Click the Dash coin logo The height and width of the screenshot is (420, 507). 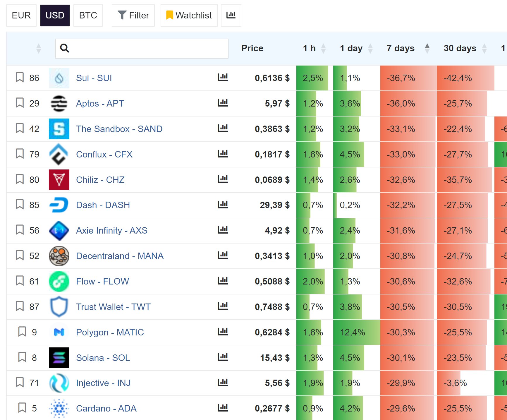[x=59, y=205]
